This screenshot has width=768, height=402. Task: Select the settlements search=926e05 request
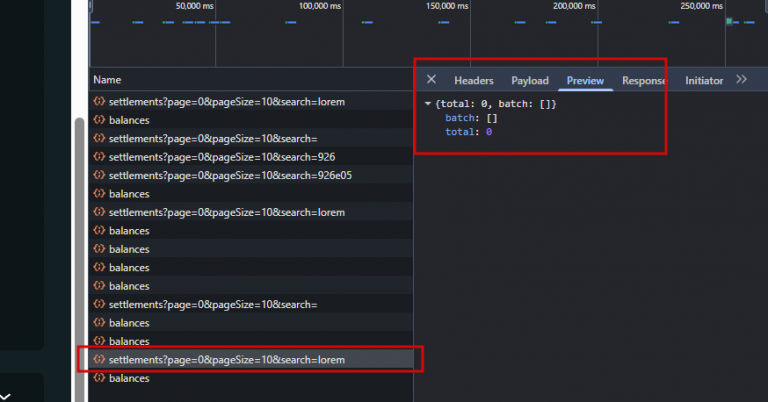pos(251,175)
